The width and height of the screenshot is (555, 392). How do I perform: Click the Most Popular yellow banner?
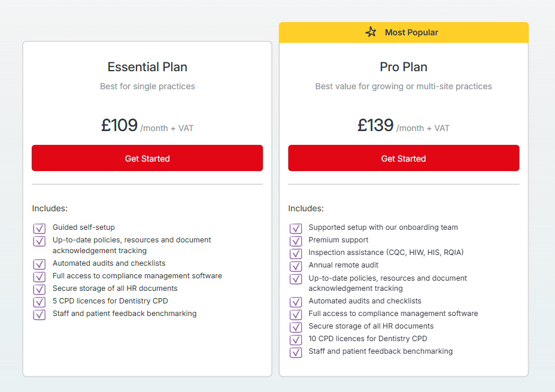(x=404, y=32)
